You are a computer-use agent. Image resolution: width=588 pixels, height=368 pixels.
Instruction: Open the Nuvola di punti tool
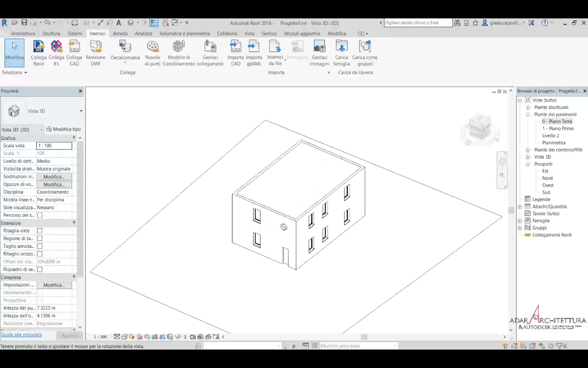click(x=153, y=47)
